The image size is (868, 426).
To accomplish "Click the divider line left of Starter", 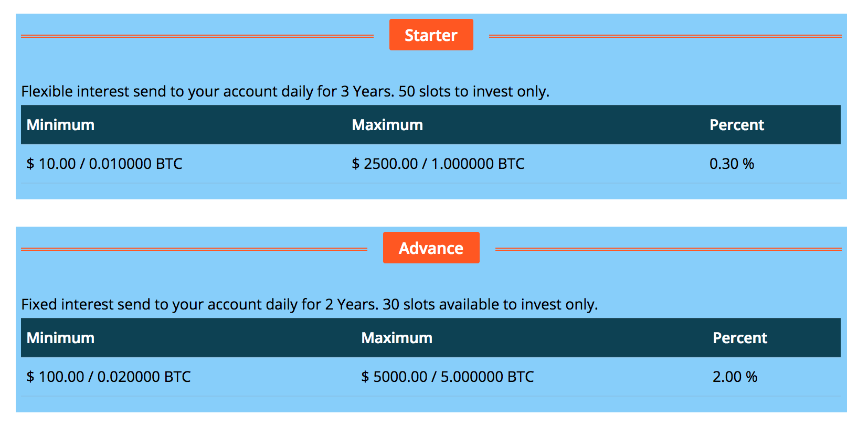I will pos(197,36).
